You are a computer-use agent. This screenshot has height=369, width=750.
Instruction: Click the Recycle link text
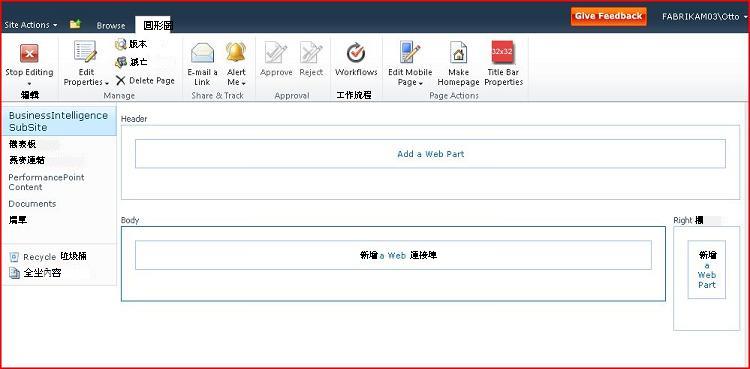point(40,257)
